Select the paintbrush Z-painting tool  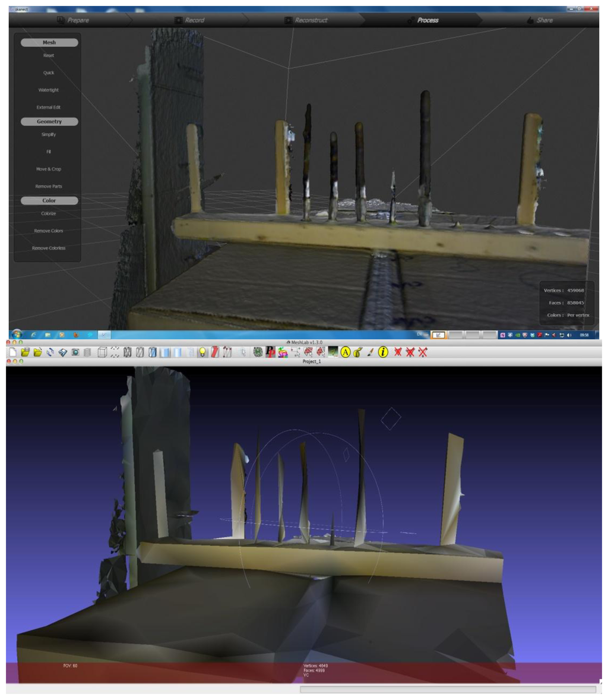(370, 353)
